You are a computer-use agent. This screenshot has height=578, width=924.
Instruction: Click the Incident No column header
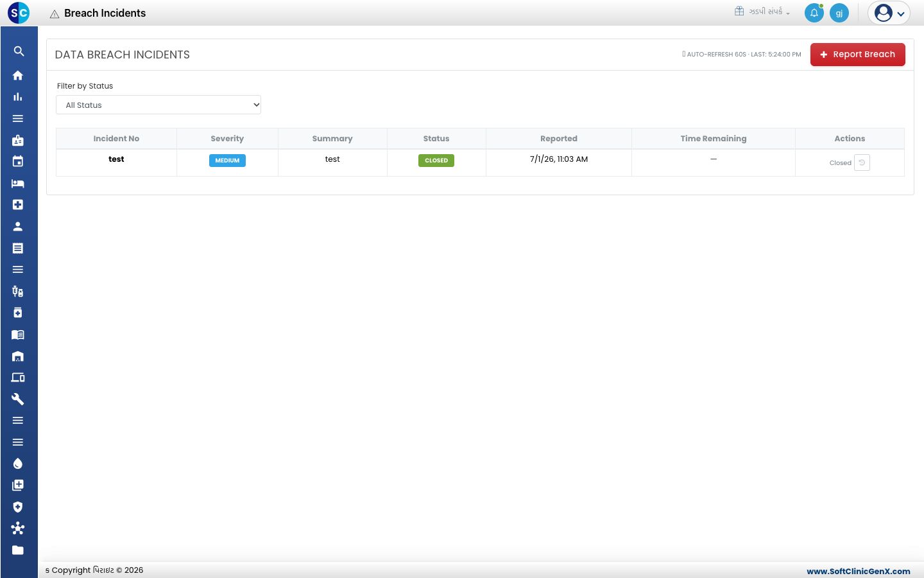pos(116,139)
